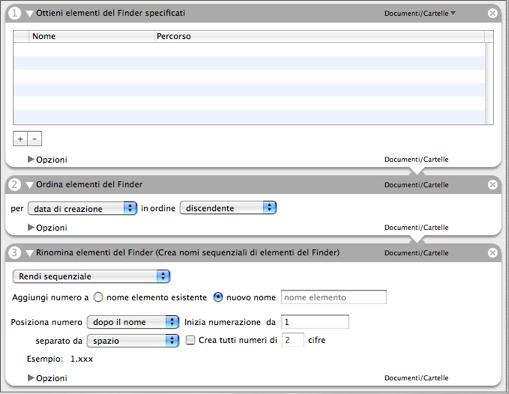
Task: Click the step number 2 badge
Action: [x=14, y=185]
